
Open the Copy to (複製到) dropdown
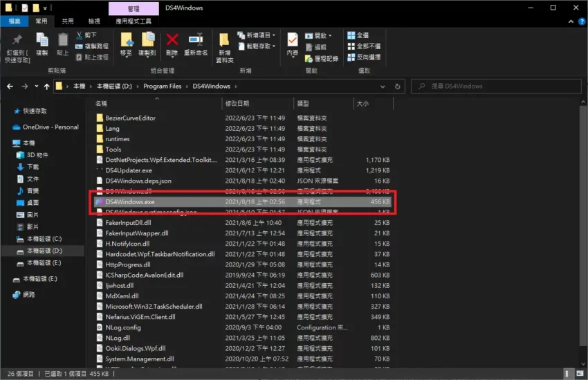[x=147, y=56]
